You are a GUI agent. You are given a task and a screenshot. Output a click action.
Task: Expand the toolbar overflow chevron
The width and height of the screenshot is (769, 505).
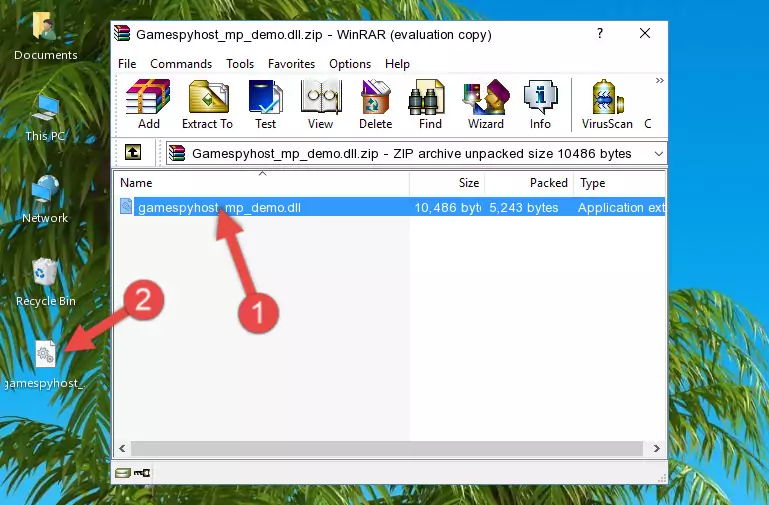(x=660, y=80)
